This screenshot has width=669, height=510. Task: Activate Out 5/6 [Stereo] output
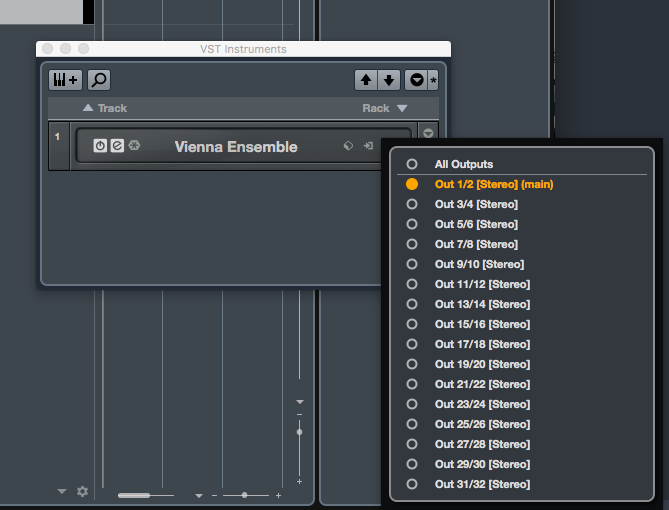[x=522, y=224]
